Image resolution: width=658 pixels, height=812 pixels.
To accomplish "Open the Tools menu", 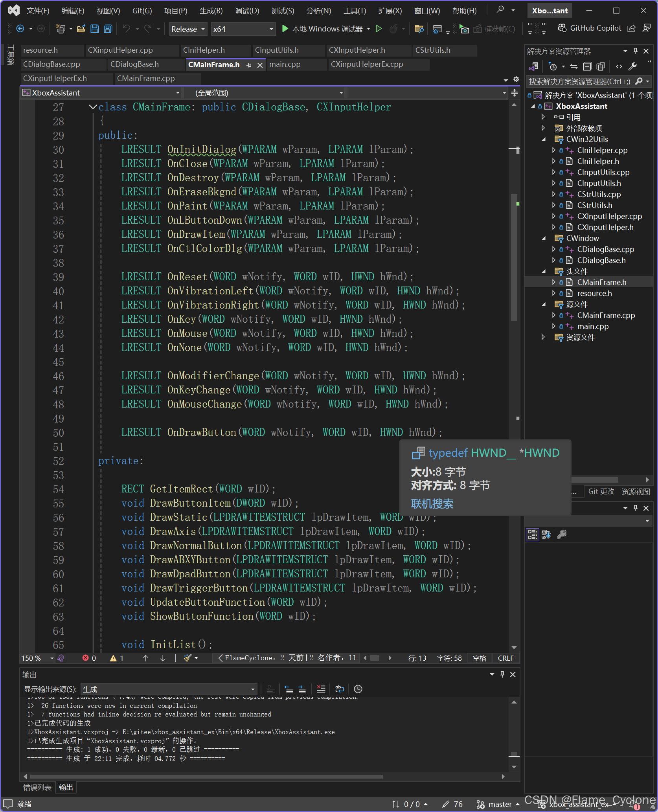I will click(x=355, y=11).
